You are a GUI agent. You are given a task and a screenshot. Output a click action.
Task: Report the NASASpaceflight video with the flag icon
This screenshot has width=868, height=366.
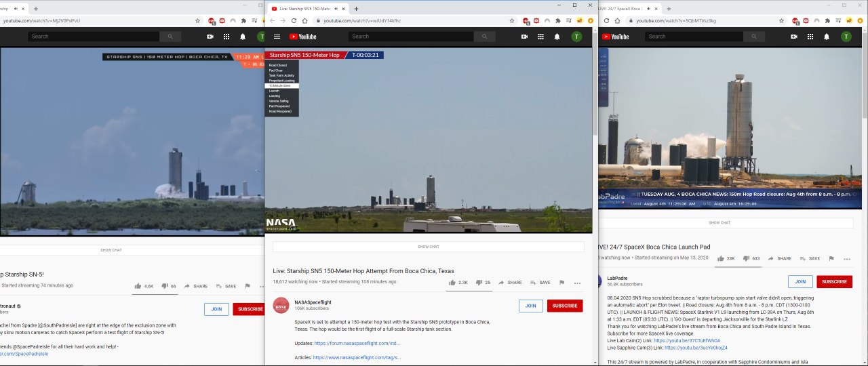pos(561,283)
